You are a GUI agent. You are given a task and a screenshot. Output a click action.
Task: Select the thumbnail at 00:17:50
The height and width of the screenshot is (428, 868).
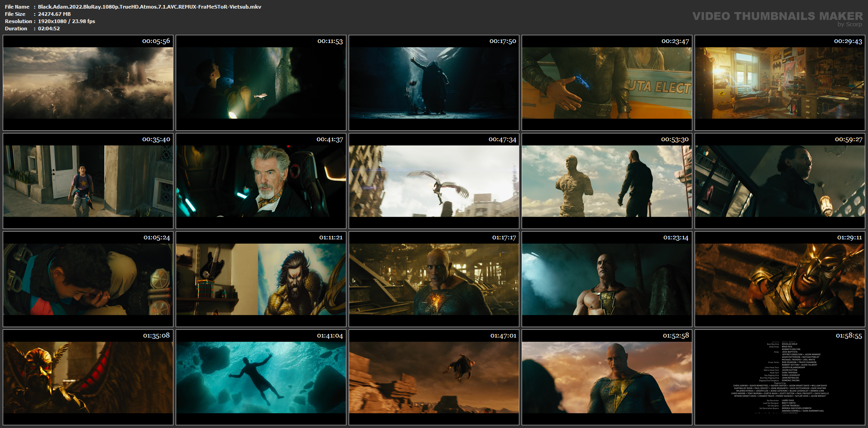(x=434, y=83)
